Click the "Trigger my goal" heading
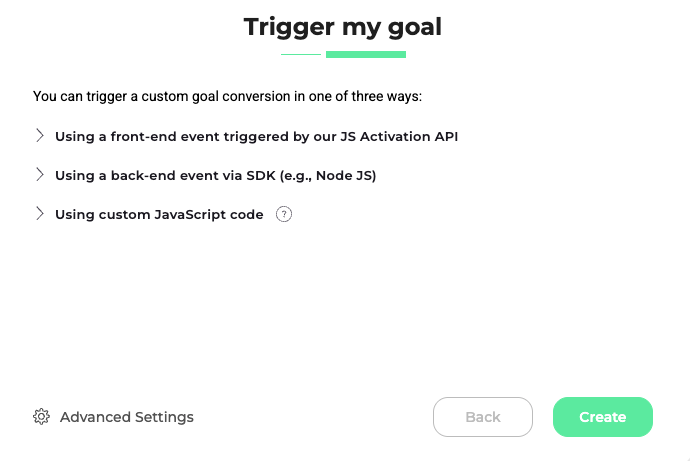Image resolution: width=690 pixels, height=461 pixels. [343, 27]
